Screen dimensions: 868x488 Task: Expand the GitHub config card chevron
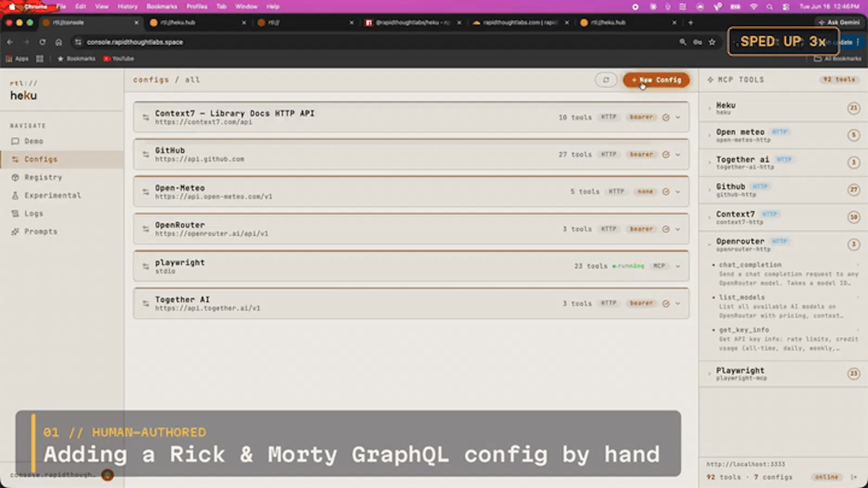coord(678,155)
